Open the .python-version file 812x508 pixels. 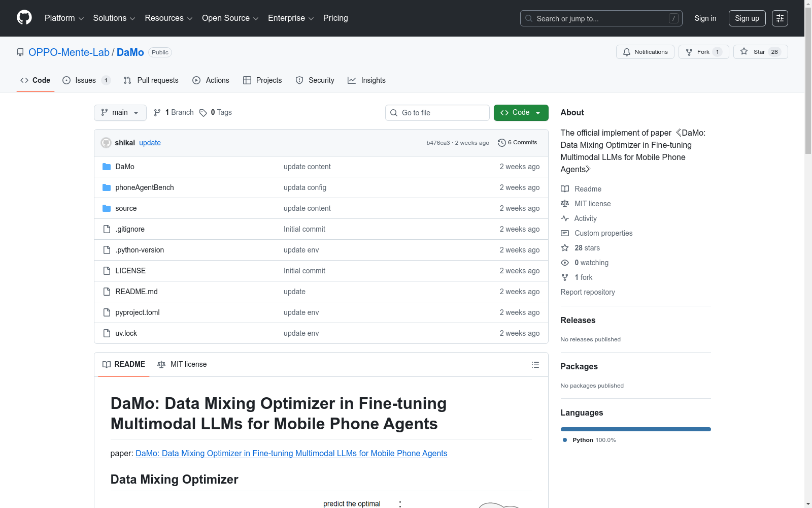coord(140,250)
